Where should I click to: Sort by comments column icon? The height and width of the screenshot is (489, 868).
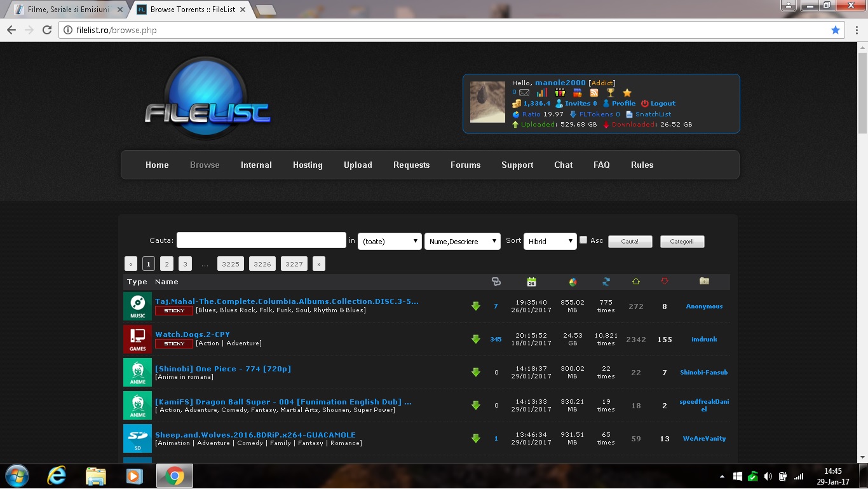pyautogui.click(x=496, y=282)
